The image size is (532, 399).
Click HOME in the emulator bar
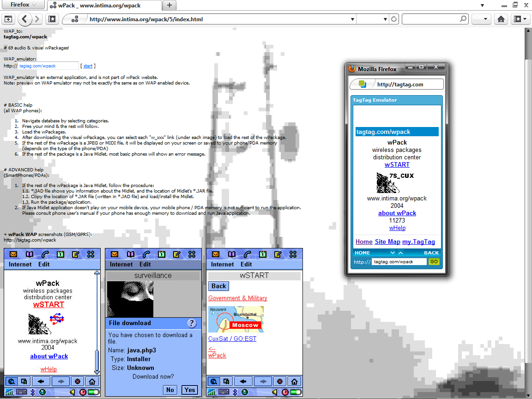(362, 253)
